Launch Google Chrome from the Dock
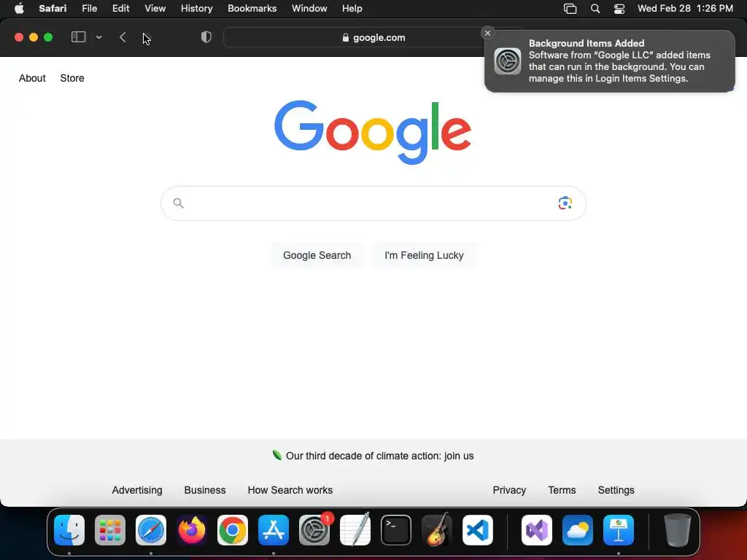 pyautogui.click(x=233, y=530)
